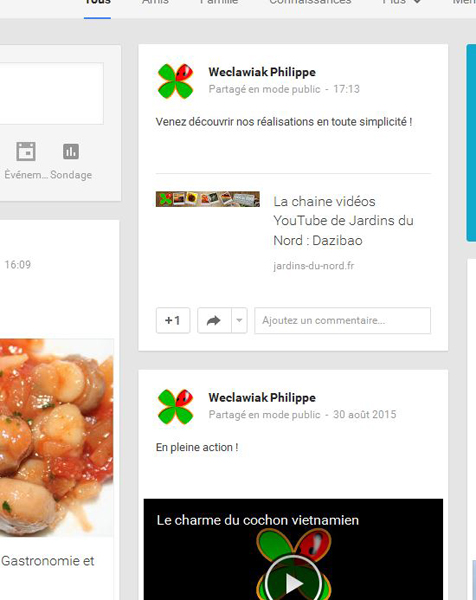This screenshot has height=600, width=476.
Task: Click Partagé en mode public on 30 août post
Action: click(x=264, y=415)
